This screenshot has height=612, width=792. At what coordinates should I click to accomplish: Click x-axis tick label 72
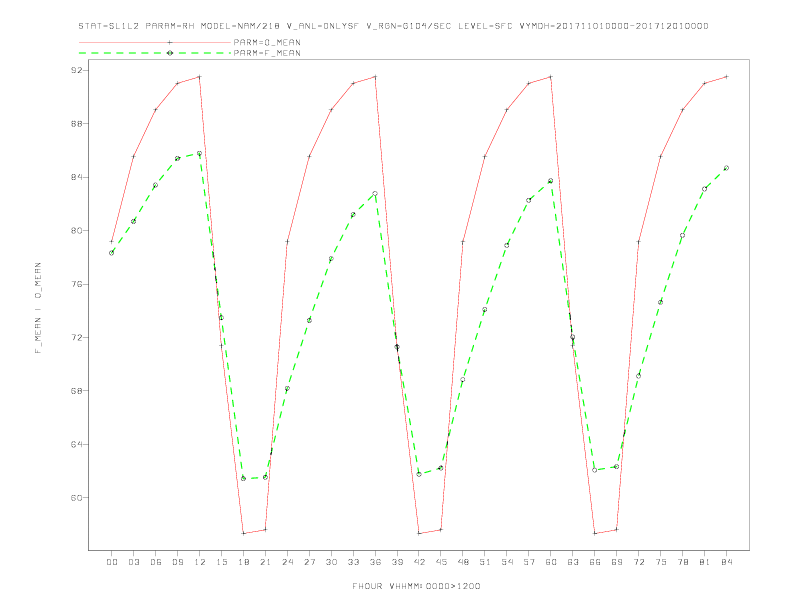639,562
